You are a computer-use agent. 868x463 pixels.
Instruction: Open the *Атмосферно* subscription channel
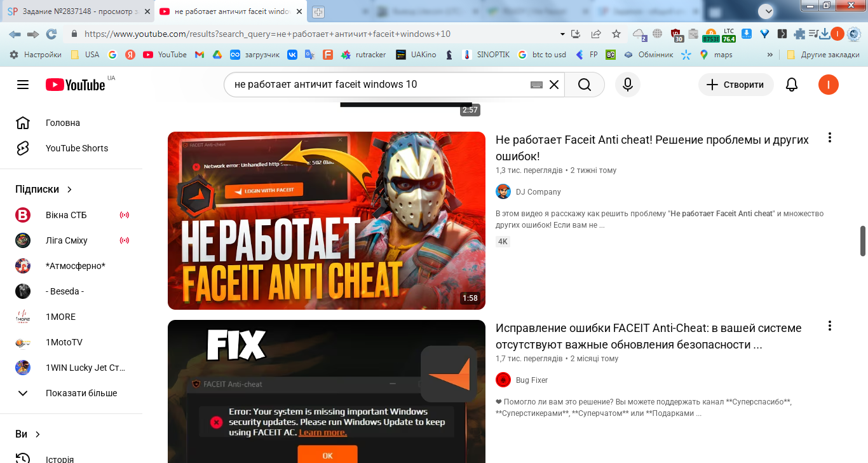pyautogui.click(x=71, y=266)
